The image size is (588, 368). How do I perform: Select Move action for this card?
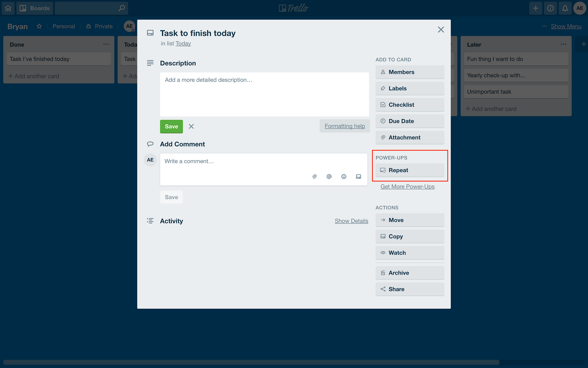pyautogui.click(x=409, y=220)
